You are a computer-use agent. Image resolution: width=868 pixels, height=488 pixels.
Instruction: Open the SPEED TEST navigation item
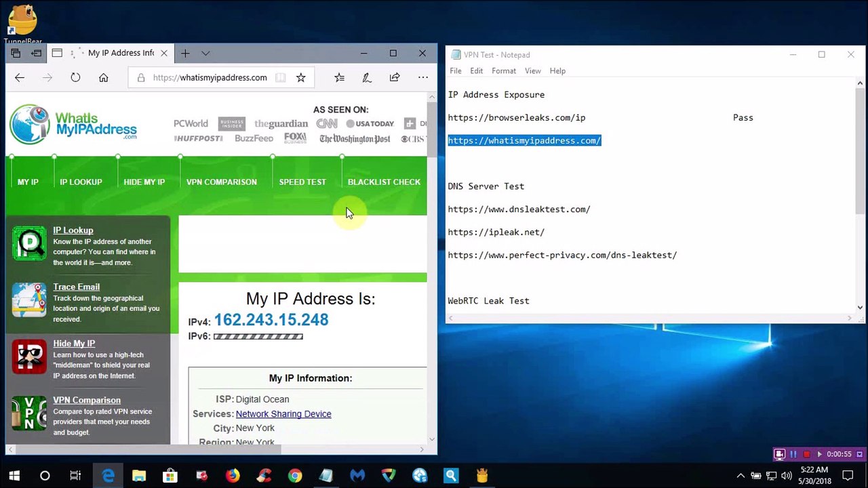[302, 182]
